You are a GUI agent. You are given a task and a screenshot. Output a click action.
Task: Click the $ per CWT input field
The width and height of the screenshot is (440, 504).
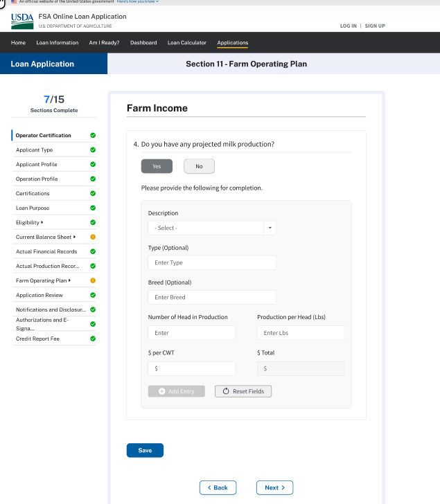(191, 368)
